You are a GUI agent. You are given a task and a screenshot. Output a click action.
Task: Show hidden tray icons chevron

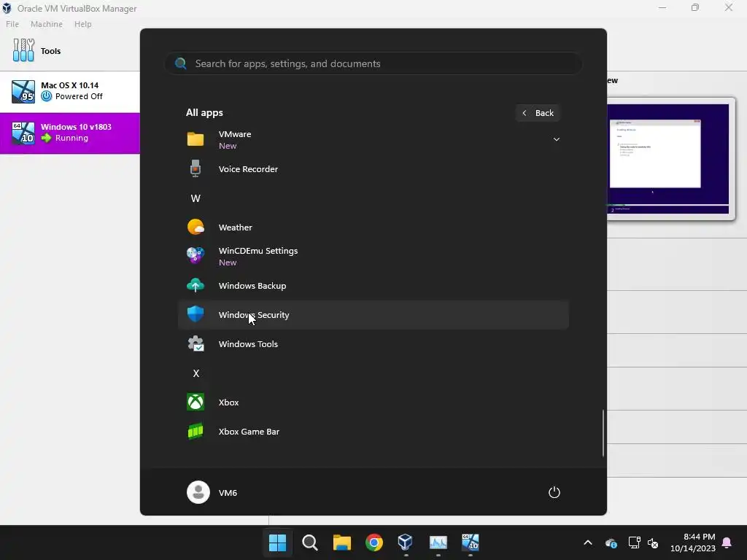tap(588, 542)
